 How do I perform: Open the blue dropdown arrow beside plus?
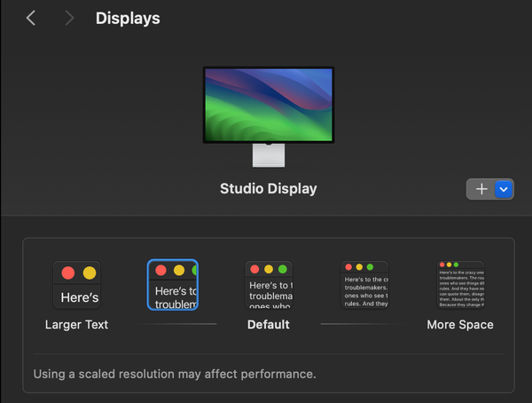pyautogui.click(x=504, y=189)
